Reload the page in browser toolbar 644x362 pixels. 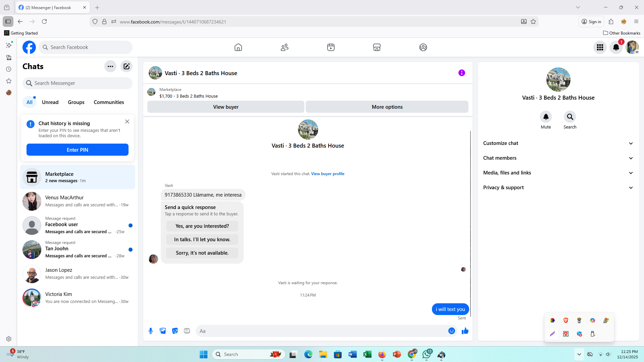tap(44, 21)
